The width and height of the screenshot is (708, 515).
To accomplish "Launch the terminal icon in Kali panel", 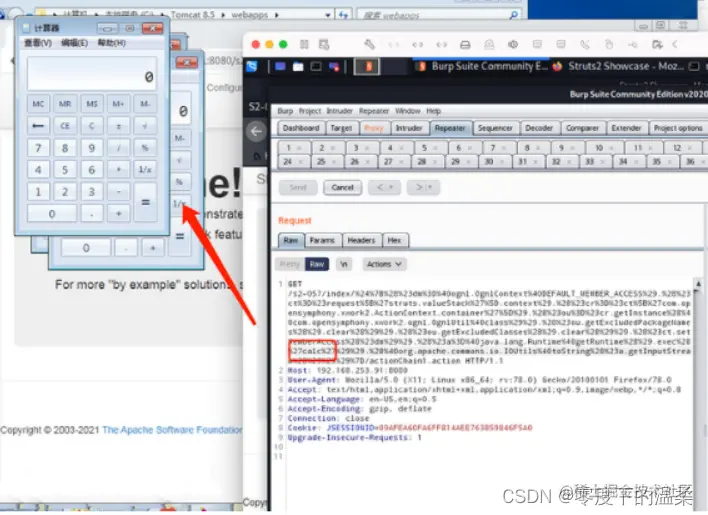I will pyautogui.click(x=316, y=67).
